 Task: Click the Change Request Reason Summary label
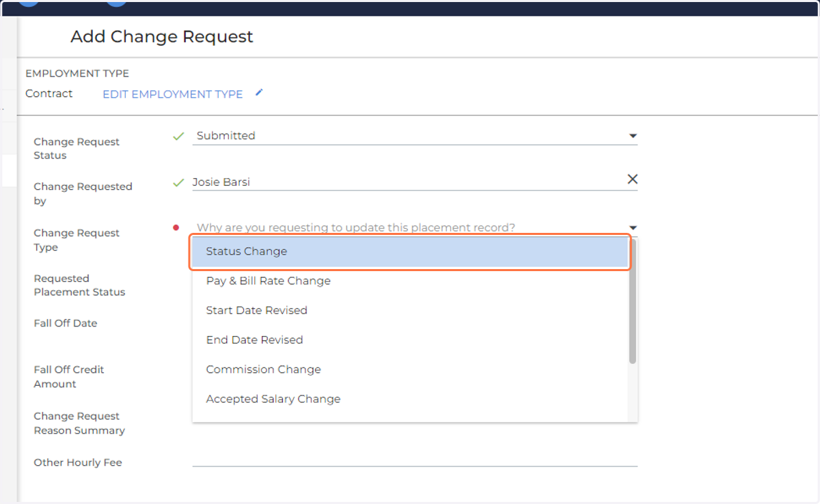79,423
